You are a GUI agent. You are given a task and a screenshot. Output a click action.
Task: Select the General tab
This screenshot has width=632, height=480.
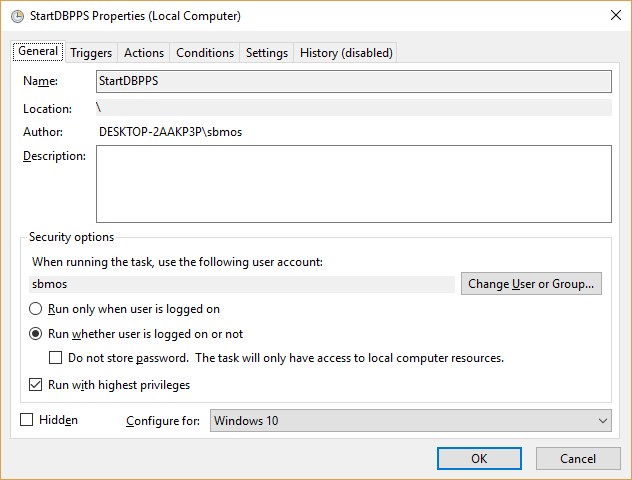[38, 51]
